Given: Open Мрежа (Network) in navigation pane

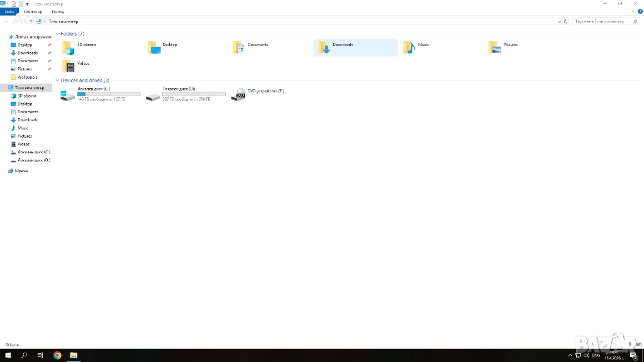Looking at the screenshot, I should click(x=21, y=171).
